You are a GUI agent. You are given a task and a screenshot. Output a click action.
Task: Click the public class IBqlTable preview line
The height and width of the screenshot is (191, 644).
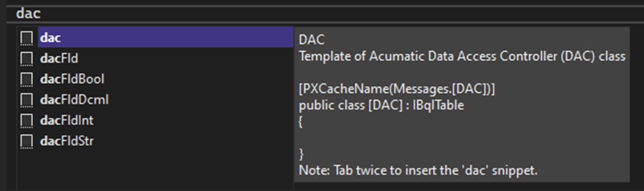[381, 105]
